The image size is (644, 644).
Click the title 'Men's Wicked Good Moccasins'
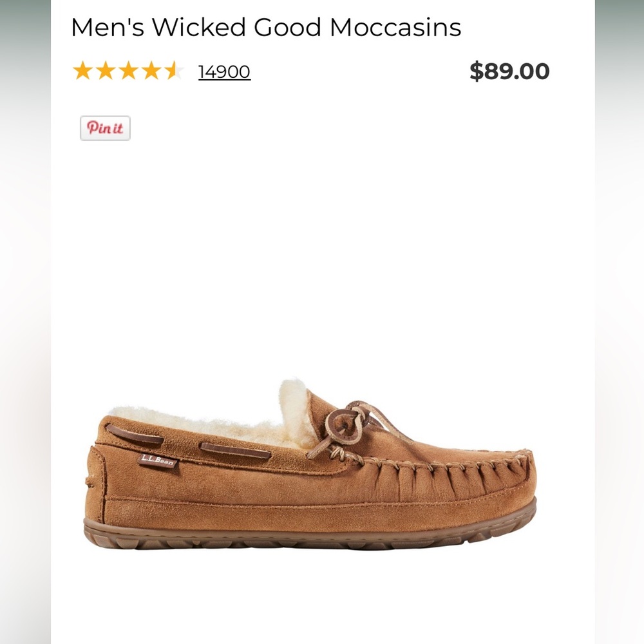(265, 27)
